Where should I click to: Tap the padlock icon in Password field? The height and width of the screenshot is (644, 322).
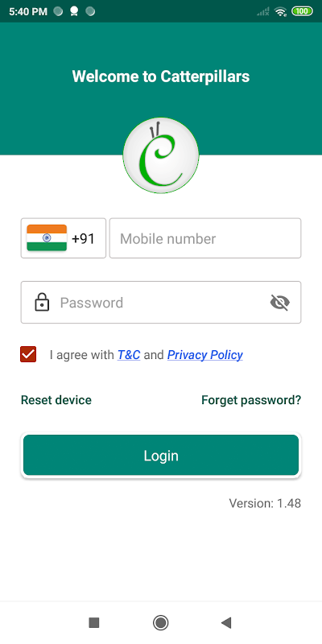(42, 303)
